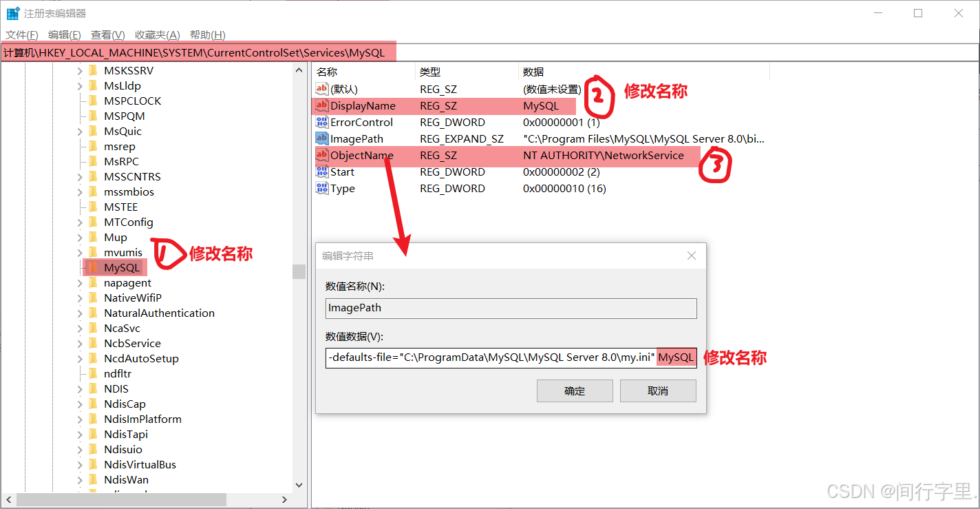Click the folder icon next to NDIS
Image resolution: width=980 pixels, height=509 pixels.
[x=94, y=388]
